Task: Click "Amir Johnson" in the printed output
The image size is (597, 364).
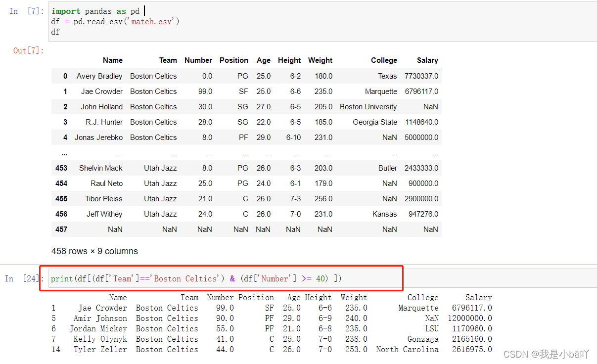Action: [100, 318]
